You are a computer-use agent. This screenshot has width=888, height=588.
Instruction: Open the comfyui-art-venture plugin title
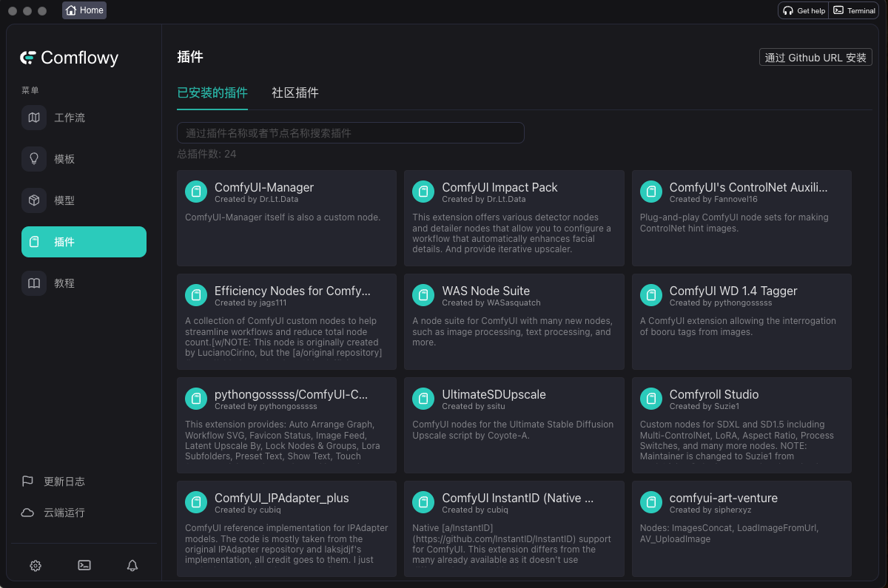[x=724, y=499]
